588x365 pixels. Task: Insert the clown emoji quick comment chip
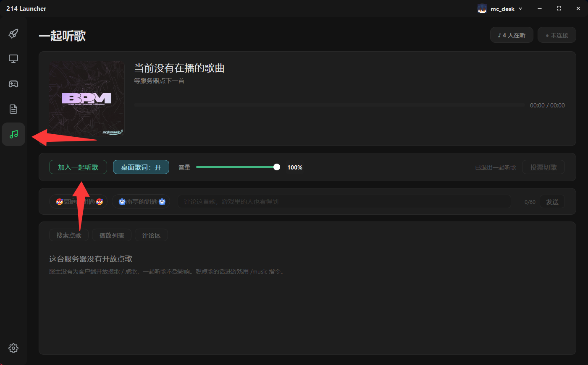coord(78,202)
